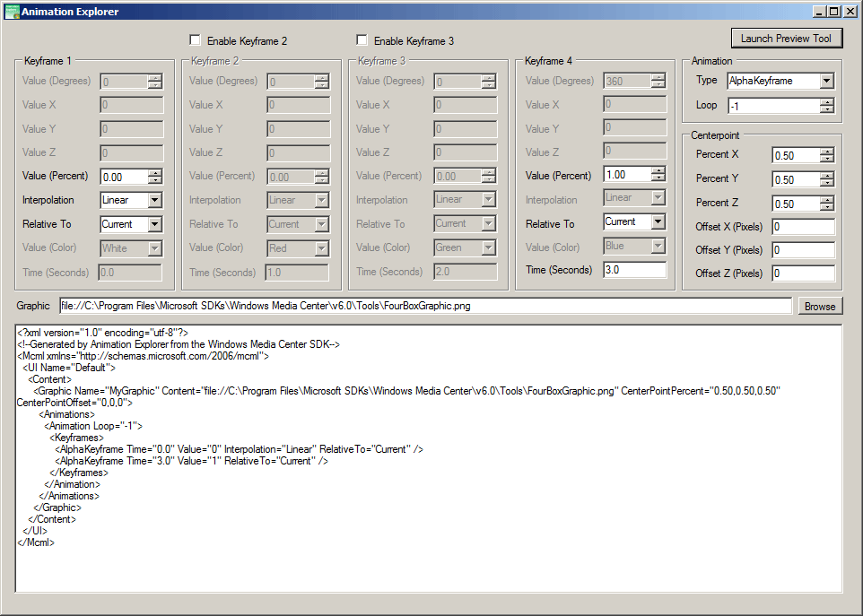Viewport: 863px width, 616px height.
Task: Click the closing </Graphic> tag line
Action: 57,508
